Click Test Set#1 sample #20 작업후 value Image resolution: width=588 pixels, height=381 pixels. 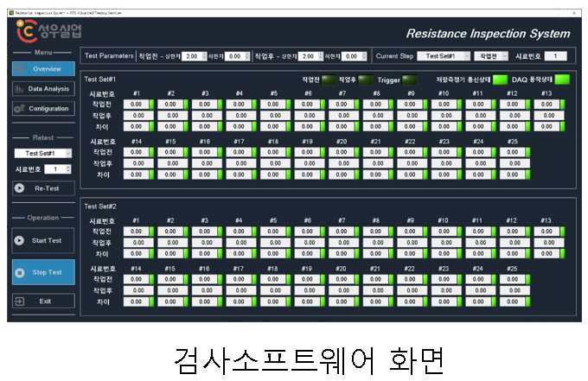344,163
